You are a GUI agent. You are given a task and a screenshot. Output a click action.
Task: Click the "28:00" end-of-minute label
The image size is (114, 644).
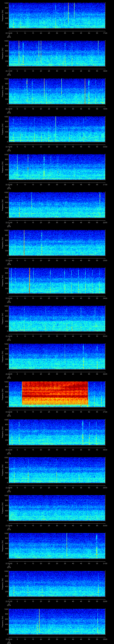(105, 450)
